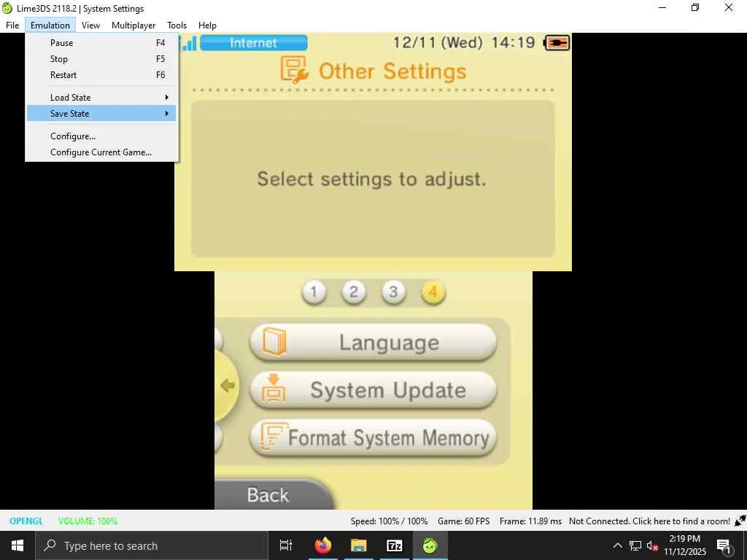The image size is (747, 560).
Task: Open Firefox from the taskbar
Action: coord(323,545)
